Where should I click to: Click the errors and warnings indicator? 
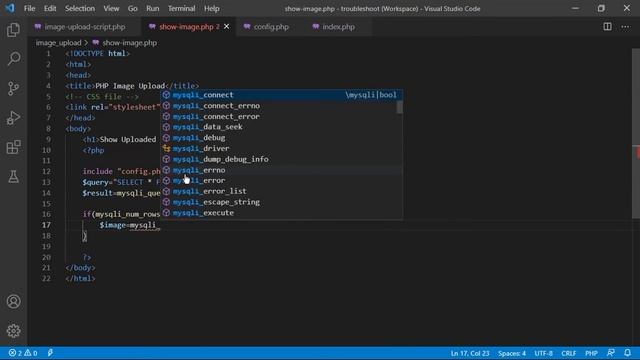click(x=23, y=353)
